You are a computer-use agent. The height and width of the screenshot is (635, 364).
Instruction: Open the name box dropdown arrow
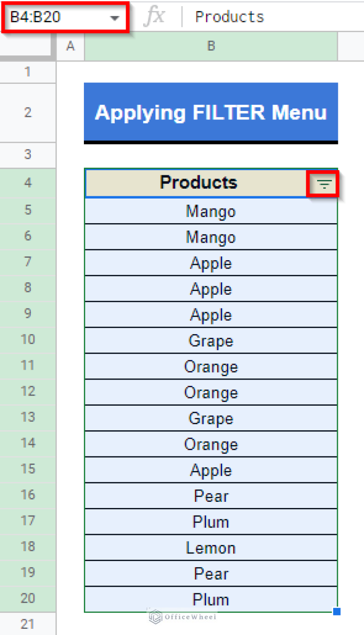coord(114,16)
